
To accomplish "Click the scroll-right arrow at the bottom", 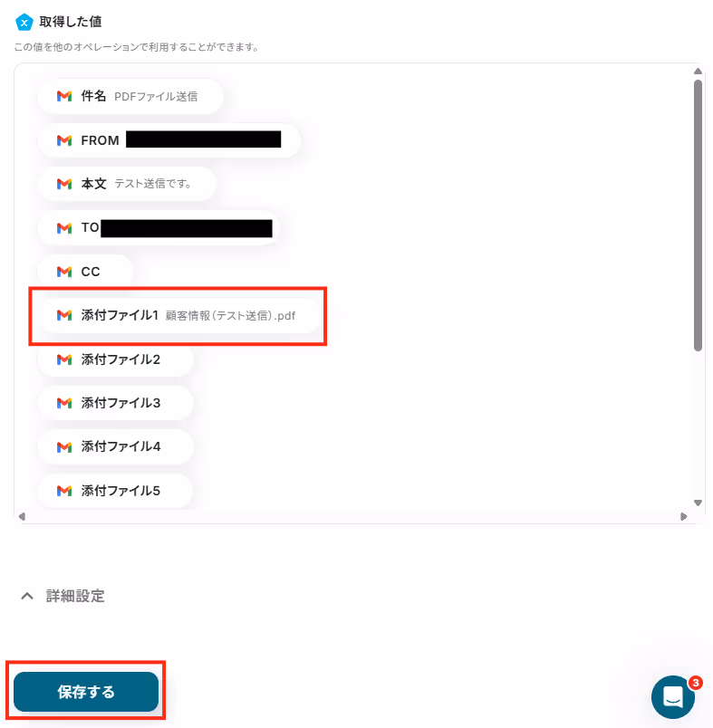I will [x=683, y=516].
